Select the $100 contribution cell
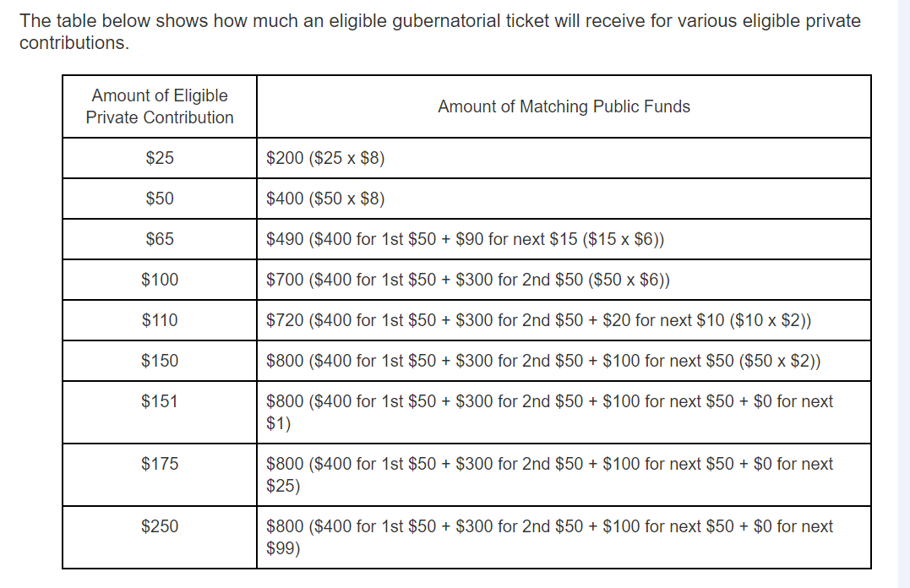910x588 pixels. [x=160, y=280]
